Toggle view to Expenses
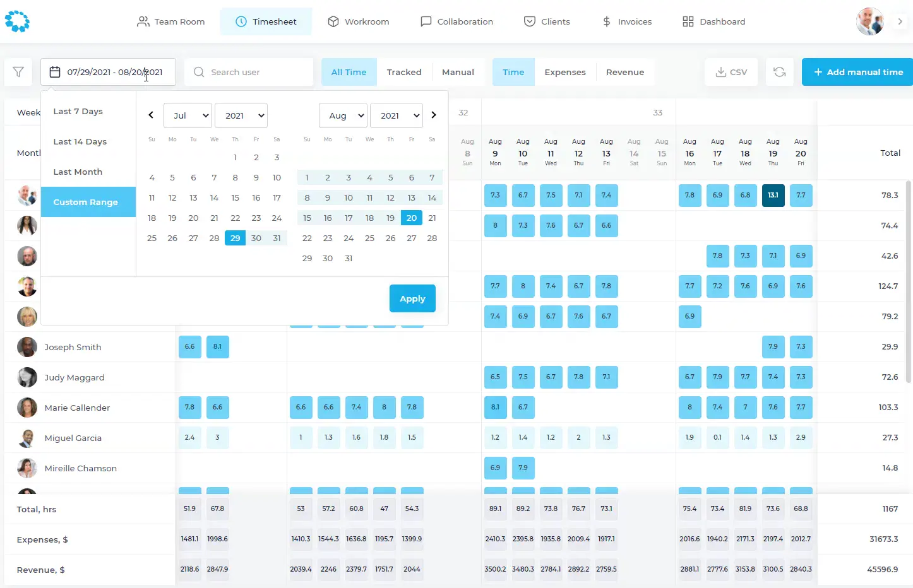Screen dimensions: 913x588 565,72
